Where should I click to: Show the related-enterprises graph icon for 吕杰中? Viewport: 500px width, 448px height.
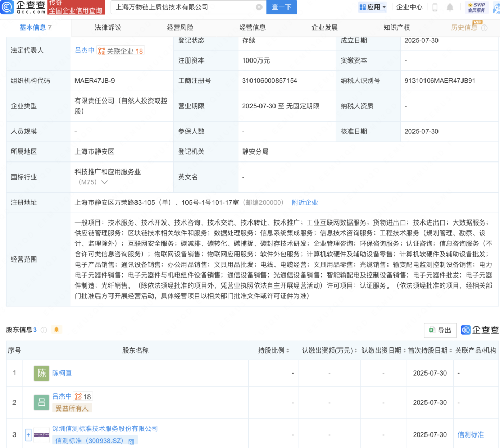click(x=102, y=51)
